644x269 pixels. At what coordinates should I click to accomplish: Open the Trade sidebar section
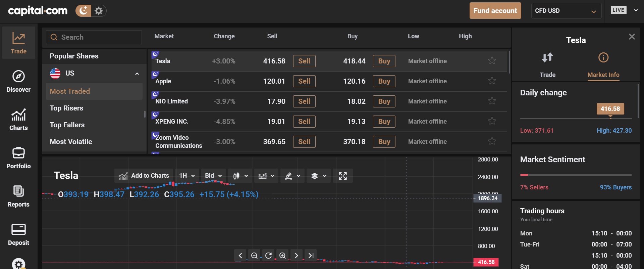[19, 43]
